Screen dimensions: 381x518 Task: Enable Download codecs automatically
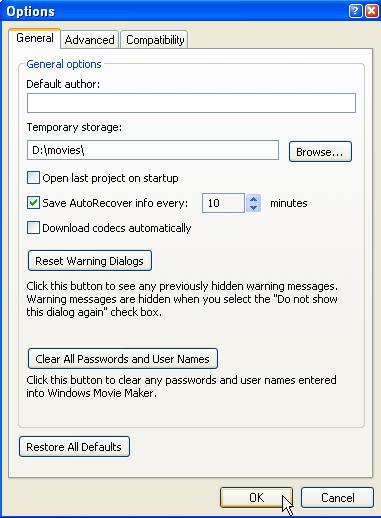pos(33,228)
